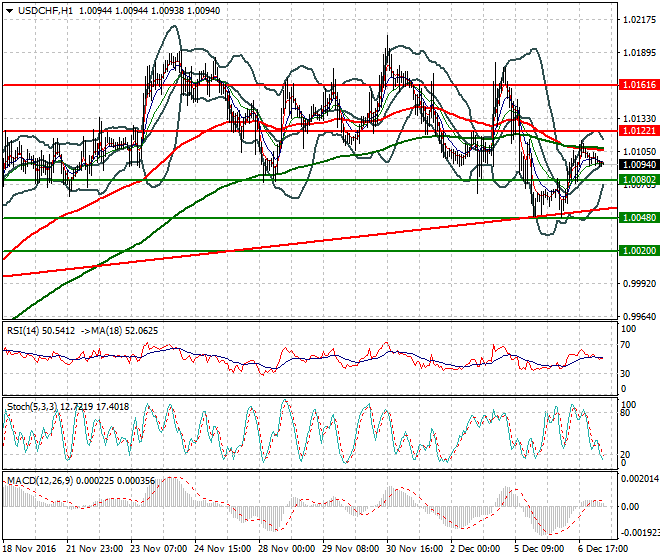Click the RSI scale value 30
Image resolution: width=660 pixels, height=560 pixels.
click(x=625, y=374)
